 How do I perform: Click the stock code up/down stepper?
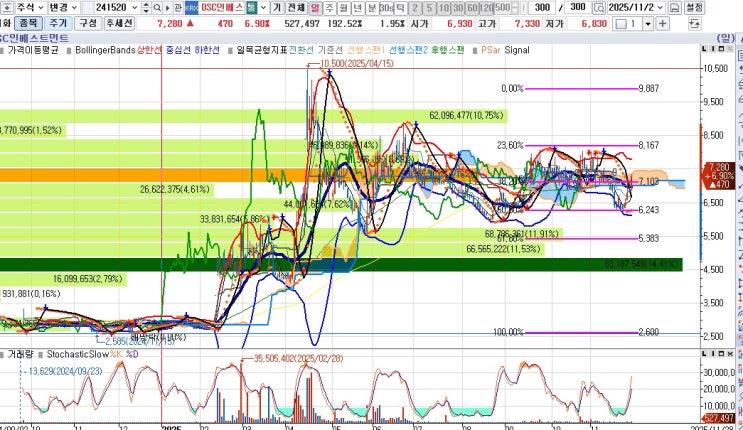[x=146, y=8]
